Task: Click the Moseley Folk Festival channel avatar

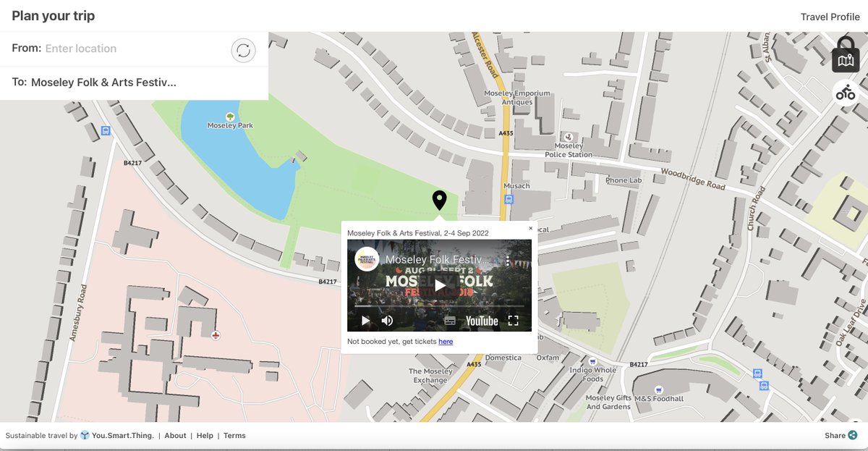Action: (367, 259)
